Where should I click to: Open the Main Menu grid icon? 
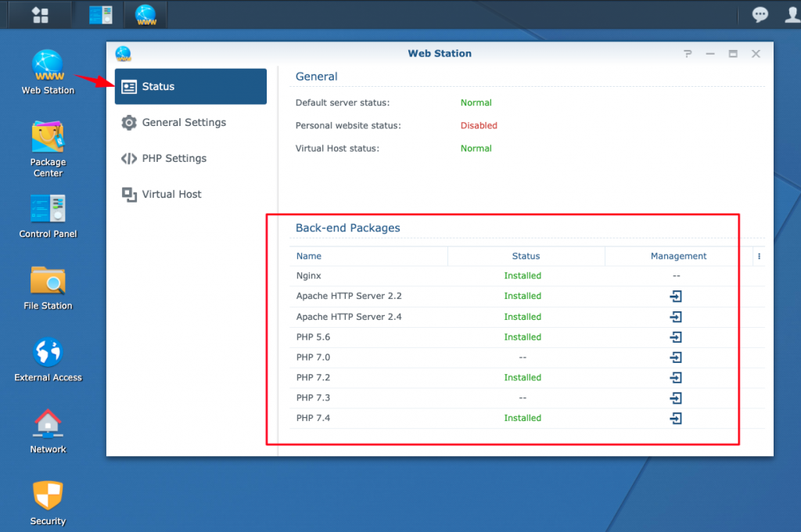[x=40, y=15]
